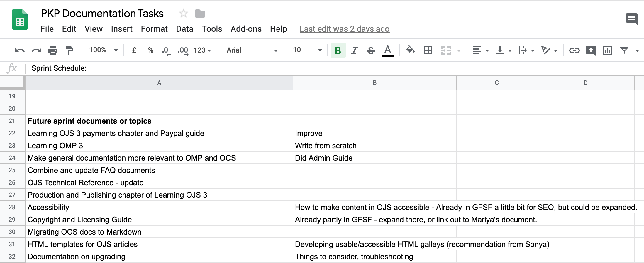Open the View menu
644x263 pixels.
point(94,29)
